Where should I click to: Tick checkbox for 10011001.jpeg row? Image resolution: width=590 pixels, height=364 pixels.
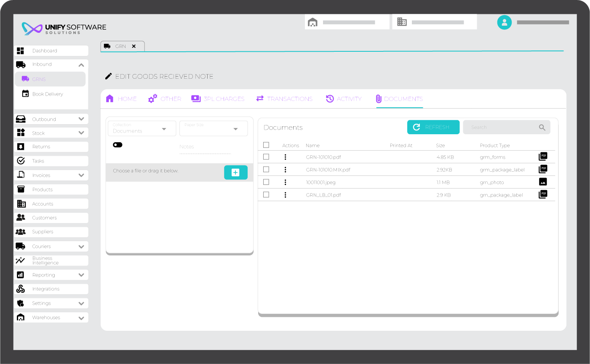[266, 182]
